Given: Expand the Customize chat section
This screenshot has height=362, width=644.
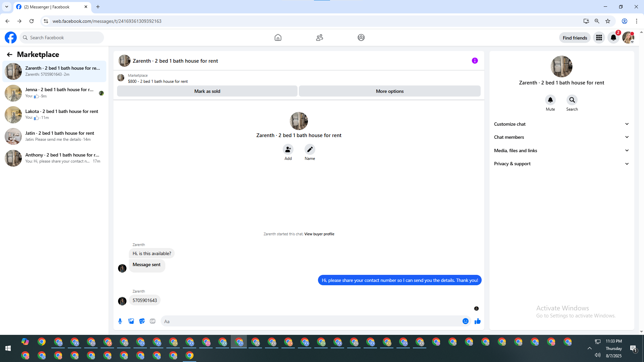Looking at the screenshot, I should 561,124.
